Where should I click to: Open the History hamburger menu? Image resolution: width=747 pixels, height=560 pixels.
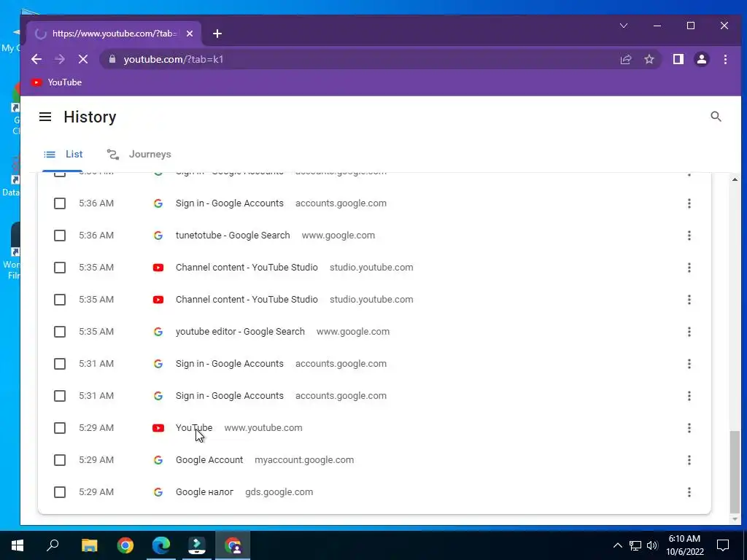(x=44, y=117)
